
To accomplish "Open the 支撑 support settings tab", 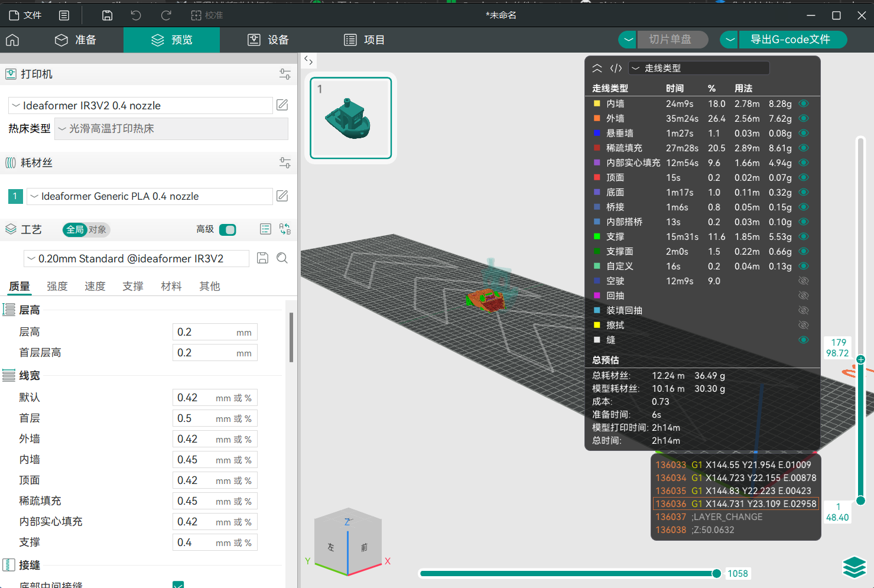I will click(133, 286).
